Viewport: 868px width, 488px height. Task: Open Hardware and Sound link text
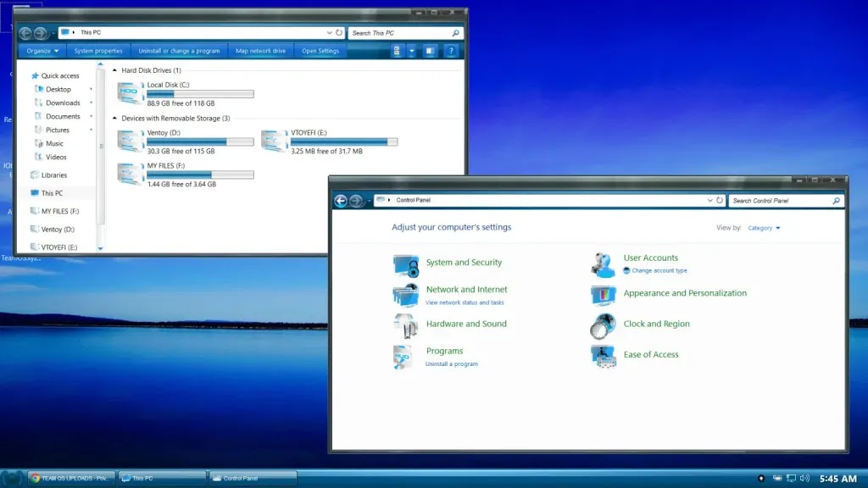[466, 324]
